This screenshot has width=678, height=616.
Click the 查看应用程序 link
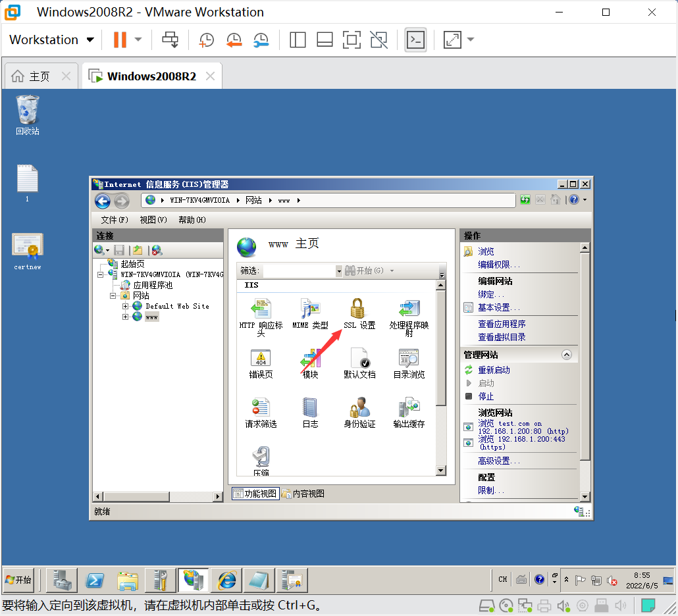502,324
